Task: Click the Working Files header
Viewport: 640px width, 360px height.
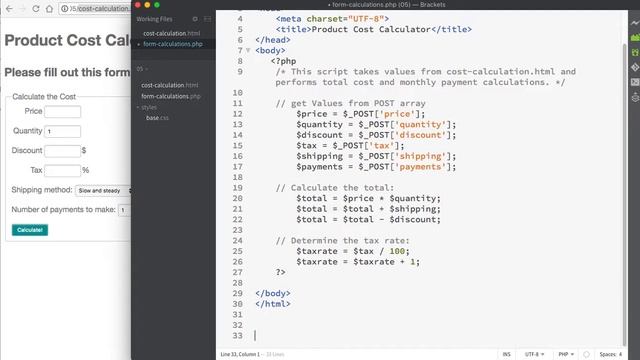Action: click(x=154, y=19)
